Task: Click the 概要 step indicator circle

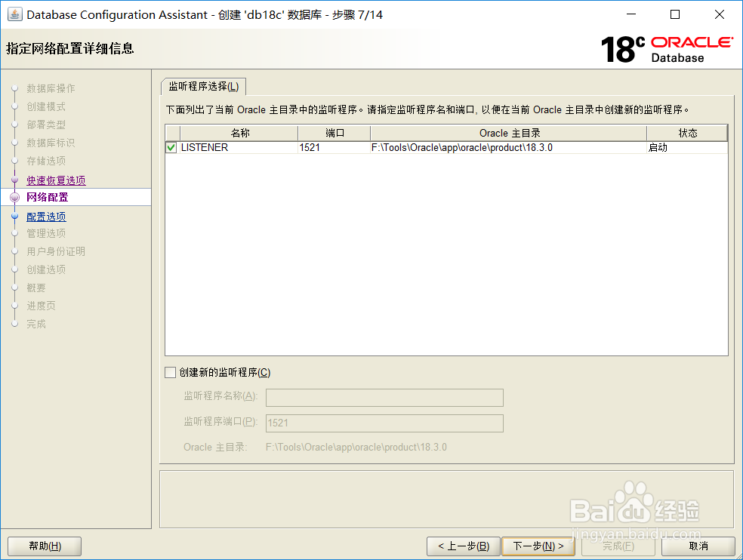Action: click(x=14, y=288)
